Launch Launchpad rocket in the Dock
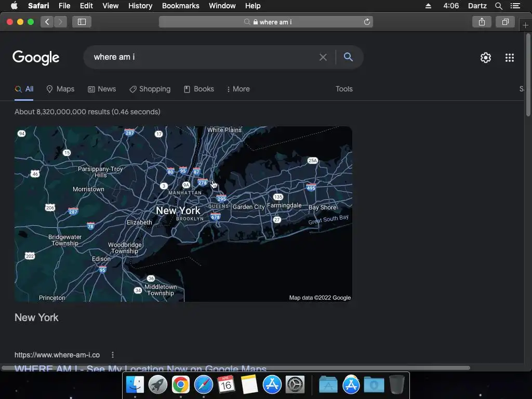 [158, 385]
